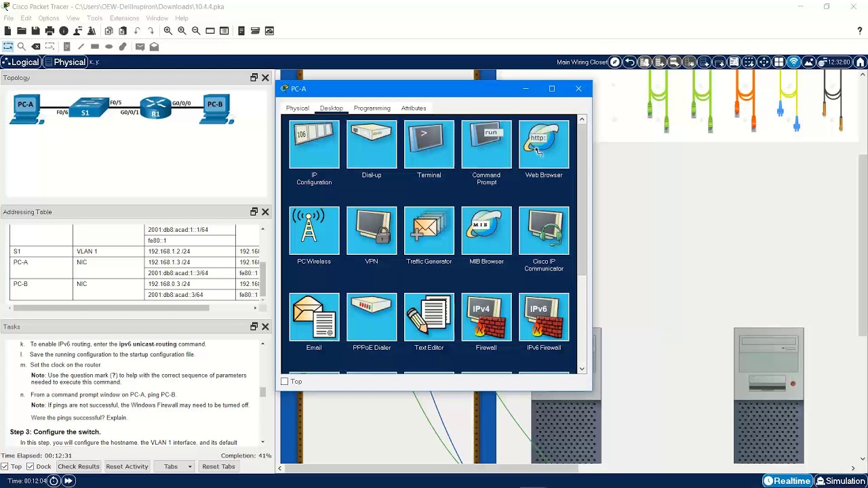The image size is (868, 488).
Task: Click the Fast Forward Time button
Action: tap(68, 481)
